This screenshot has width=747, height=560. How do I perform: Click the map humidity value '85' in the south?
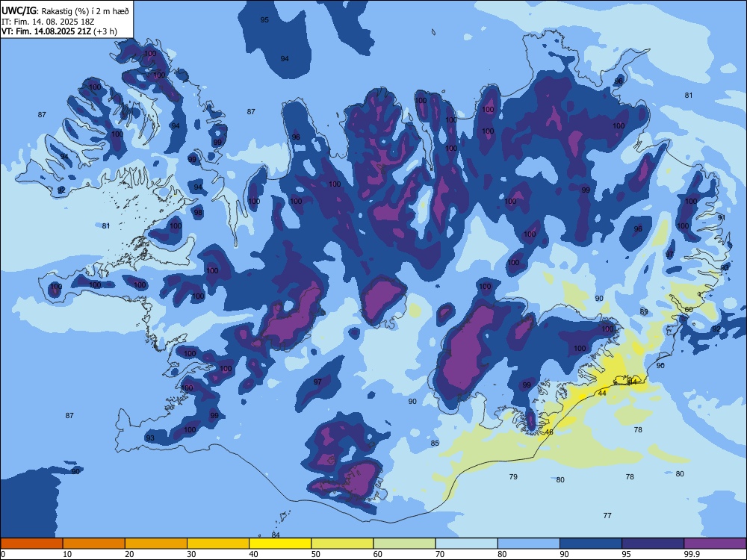435,444
